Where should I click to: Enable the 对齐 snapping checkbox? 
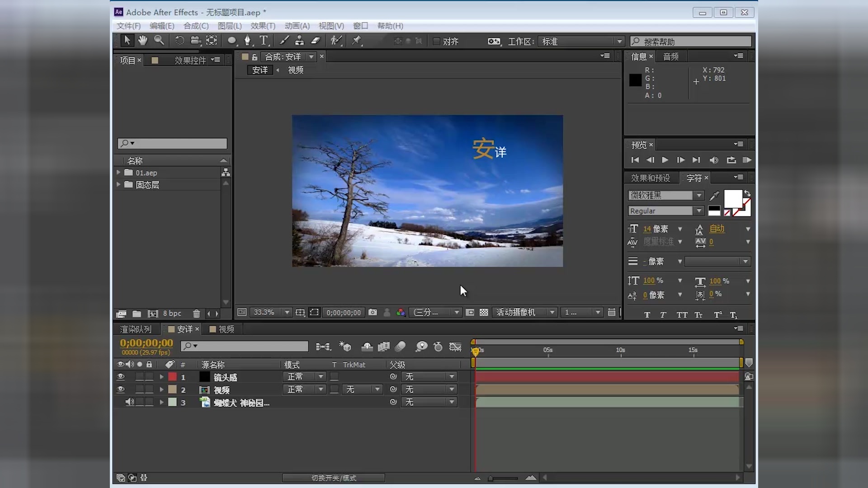(436, 41)
